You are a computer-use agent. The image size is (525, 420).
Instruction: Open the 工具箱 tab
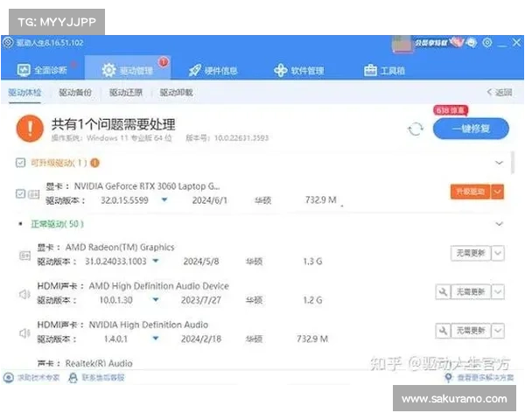click(x=384, y=70)
